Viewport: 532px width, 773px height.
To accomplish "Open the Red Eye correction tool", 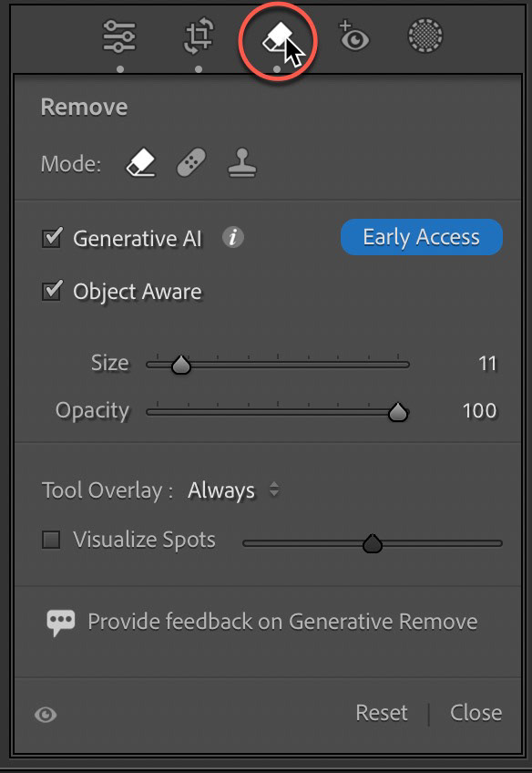I will [x=353, y=36].
